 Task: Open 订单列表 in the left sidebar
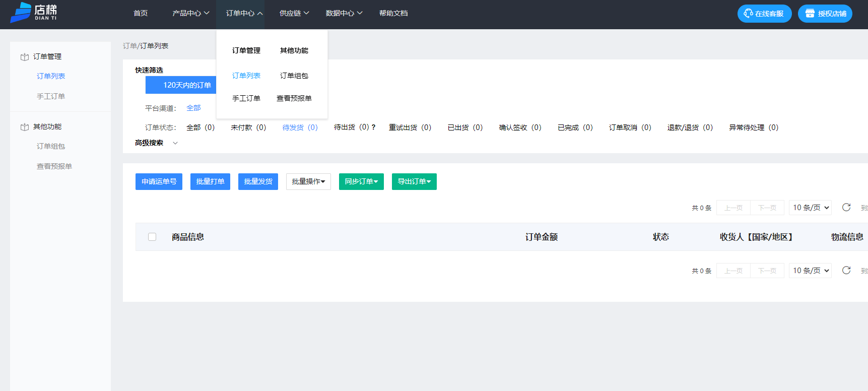[x=51, y=76]
